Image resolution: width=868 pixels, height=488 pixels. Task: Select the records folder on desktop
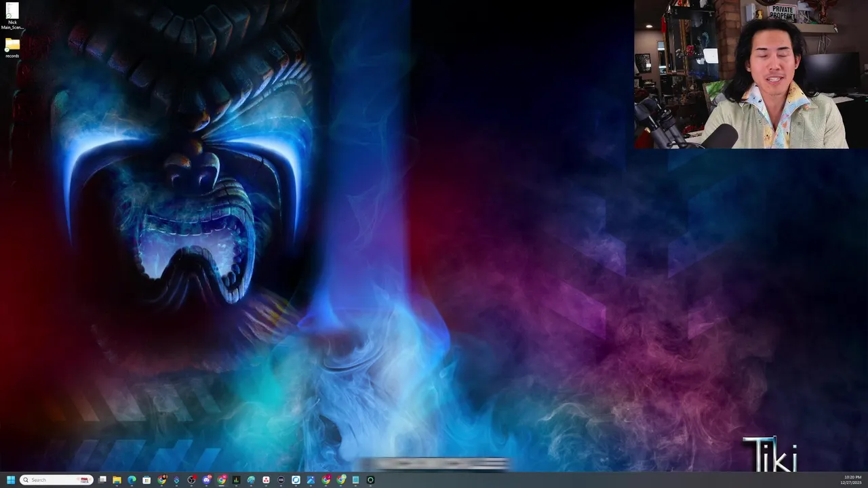point(12,48)
